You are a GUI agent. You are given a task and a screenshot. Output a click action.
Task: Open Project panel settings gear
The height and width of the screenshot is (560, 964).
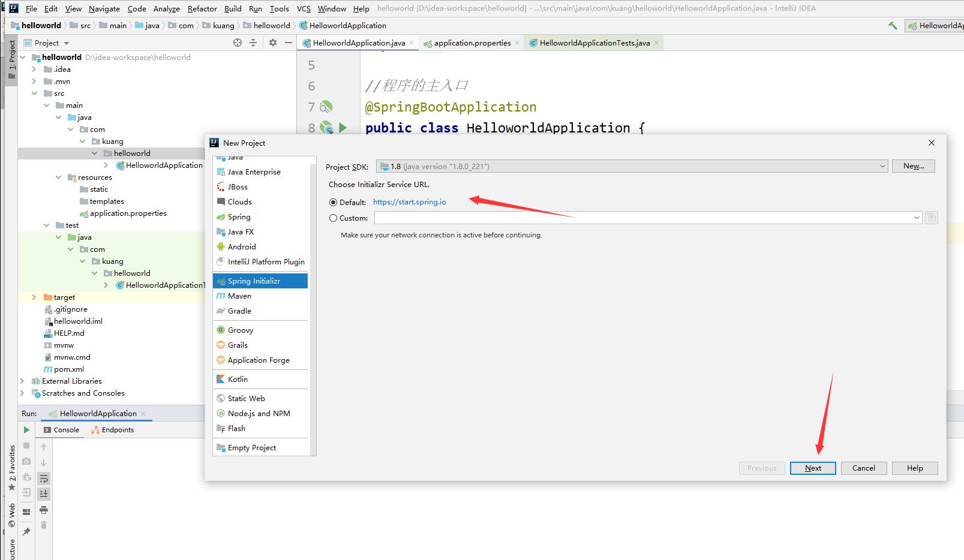[x=273, y=43]
